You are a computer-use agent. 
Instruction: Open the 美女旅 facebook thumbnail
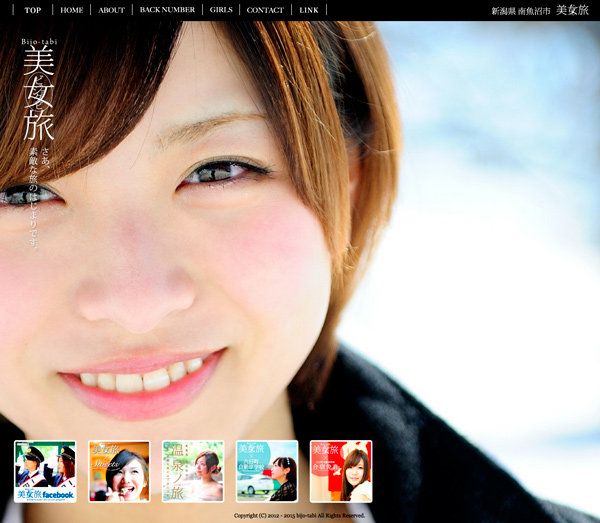tap(45, 471)
